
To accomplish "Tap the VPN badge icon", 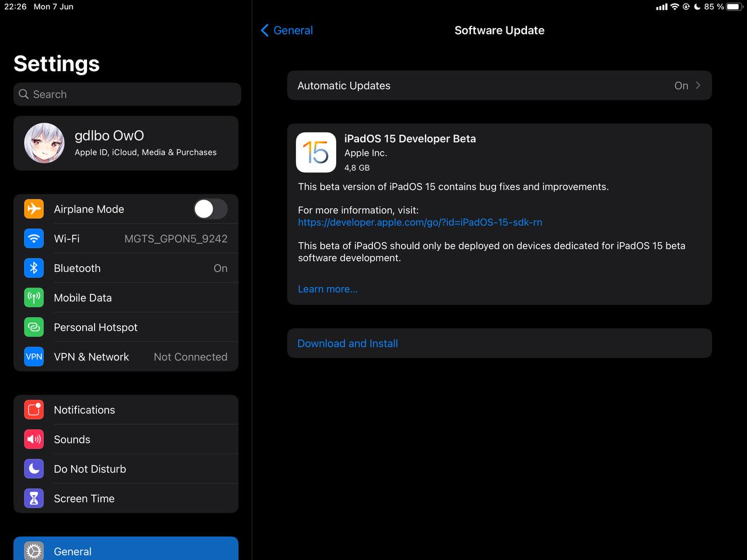I will [x=34, y=357].
